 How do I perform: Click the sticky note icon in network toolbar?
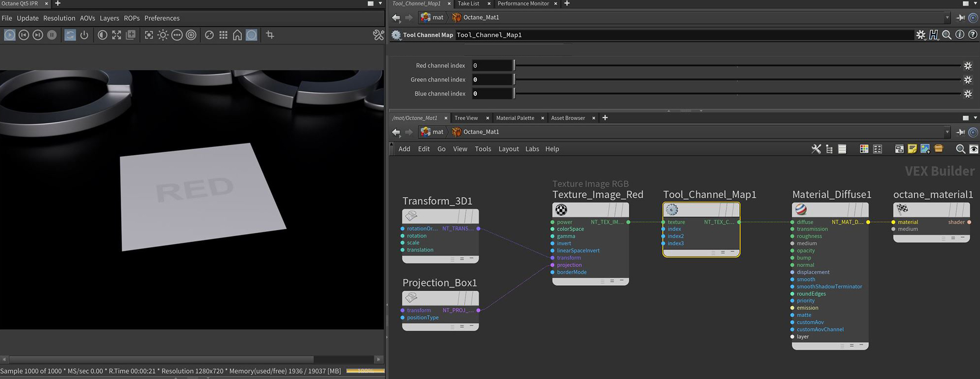click(x=912, y=149)
